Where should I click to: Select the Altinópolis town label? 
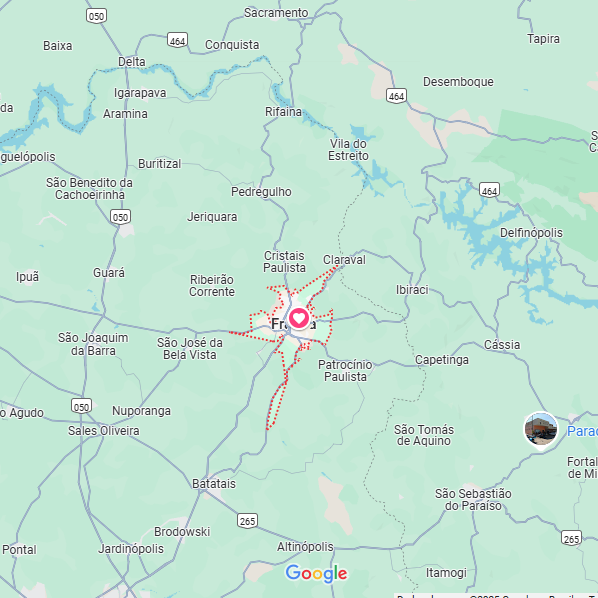point(305,547)
